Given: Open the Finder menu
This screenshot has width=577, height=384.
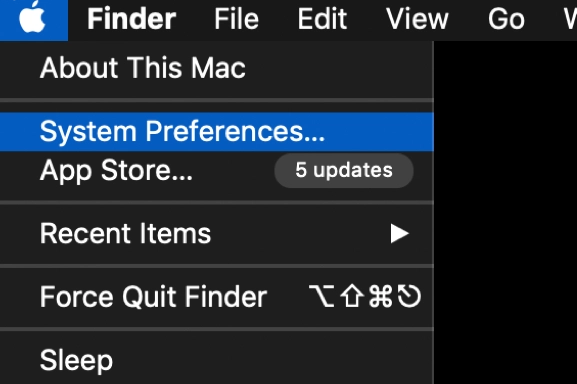Looking at the screenshot, I should pos(131,19).
